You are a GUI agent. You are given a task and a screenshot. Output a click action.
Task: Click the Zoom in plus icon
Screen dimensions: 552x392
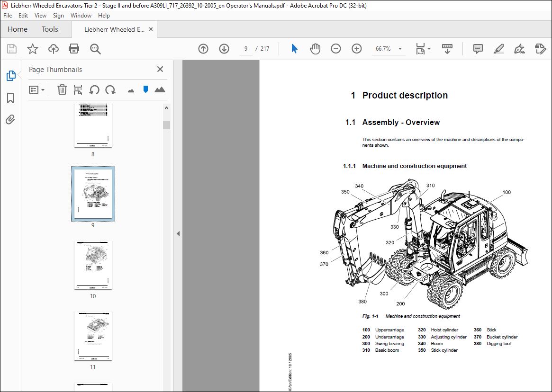click(357, 49)
